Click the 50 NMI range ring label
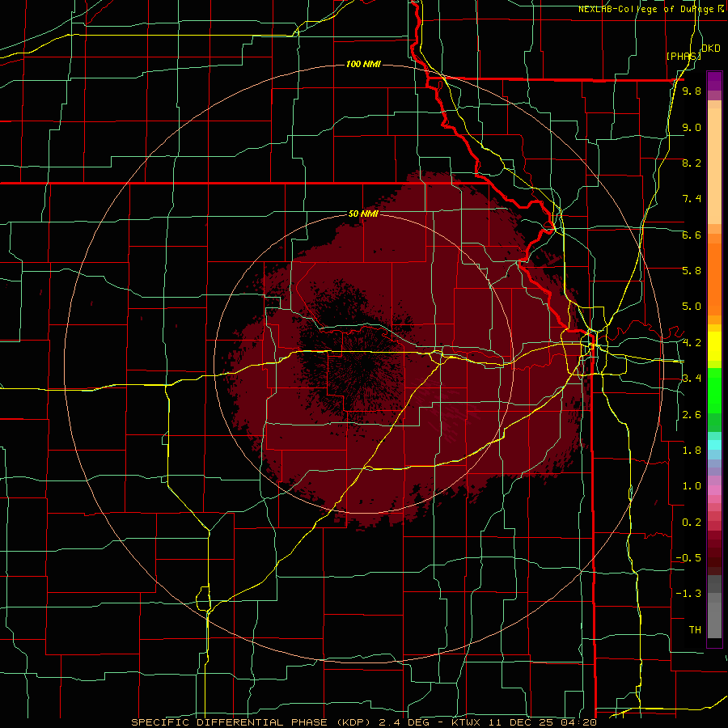Screen dimensions: 728x728 363,214
